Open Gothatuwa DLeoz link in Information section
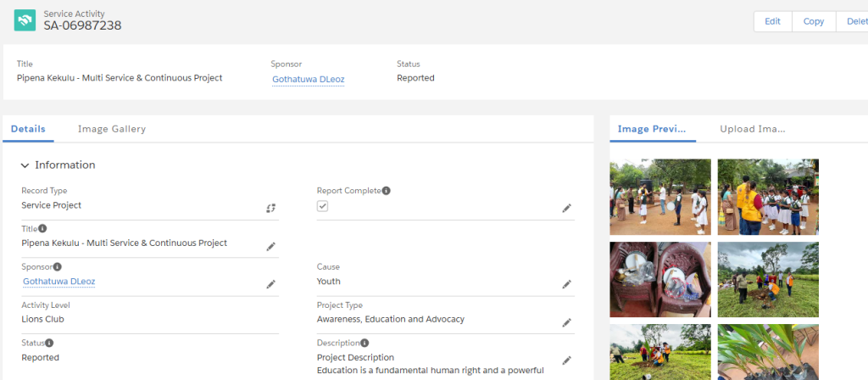 pos(59,282)
